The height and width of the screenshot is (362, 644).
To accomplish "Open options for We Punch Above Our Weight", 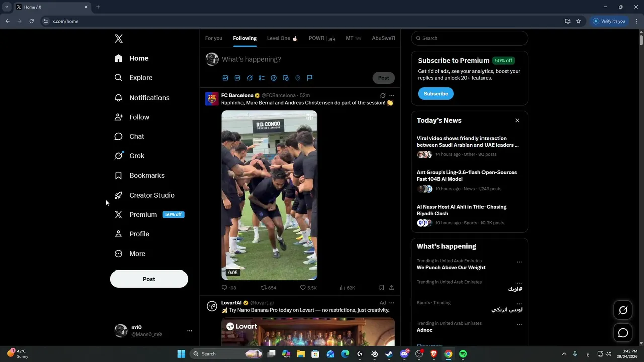I will pyautogui.click(x=519, y=262).
